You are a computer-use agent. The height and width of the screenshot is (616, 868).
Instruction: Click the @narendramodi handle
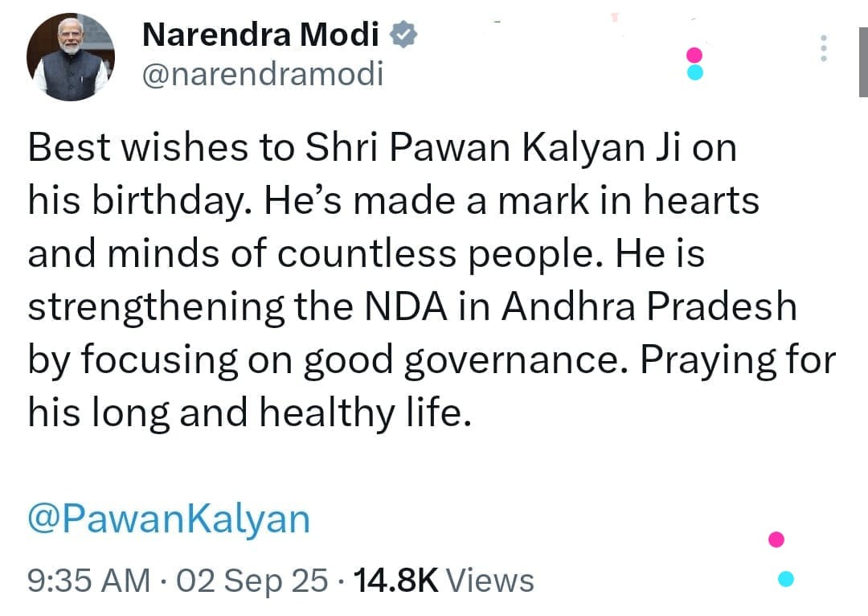click(x=262, y=74)
